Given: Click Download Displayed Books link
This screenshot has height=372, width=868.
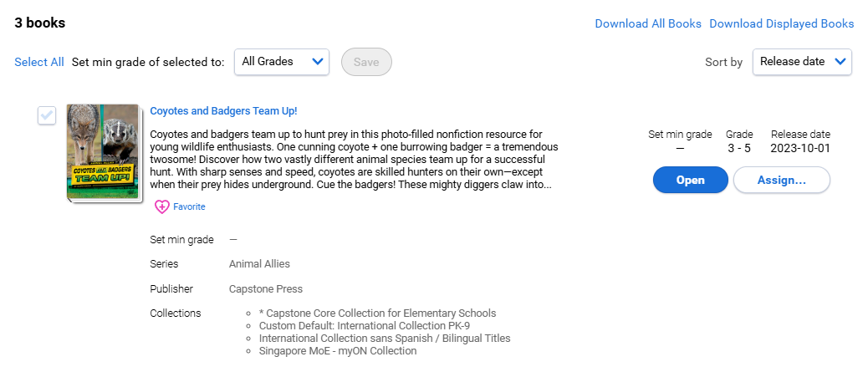Looking at the screenshot, I should pos(782,23).
